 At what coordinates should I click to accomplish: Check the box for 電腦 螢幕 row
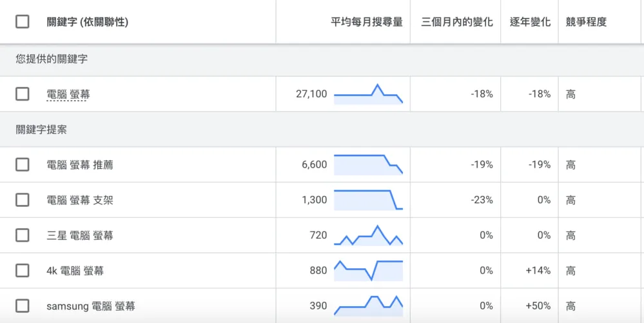(x=22, y=94)
